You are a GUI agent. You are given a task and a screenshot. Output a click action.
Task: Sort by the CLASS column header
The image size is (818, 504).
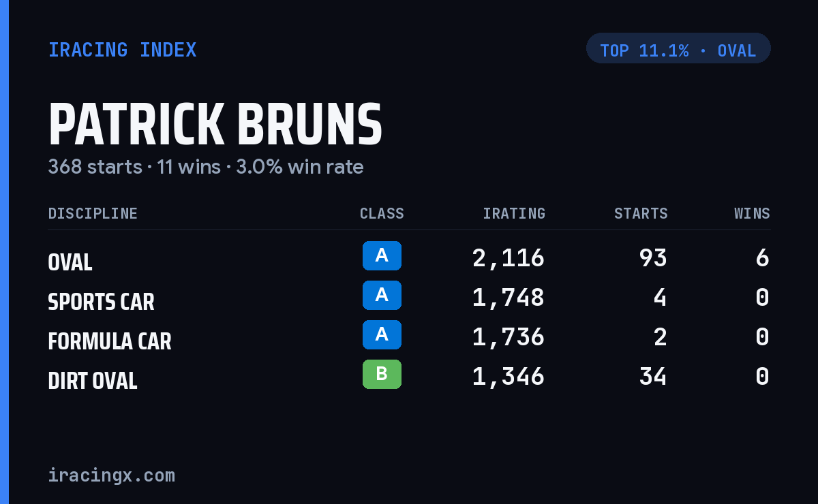click(x=382, y=214)
